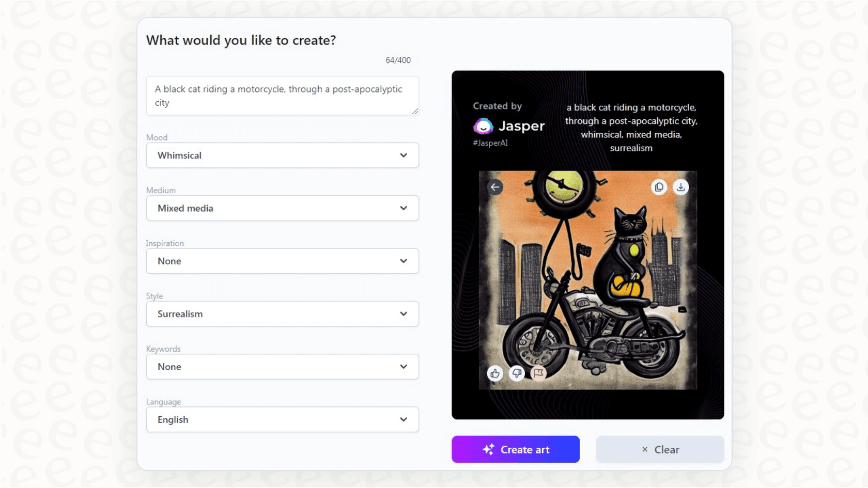This screenshot has width=868, height=488.
Task: Give the artwork a thumbs down
Action: [517, 373]
